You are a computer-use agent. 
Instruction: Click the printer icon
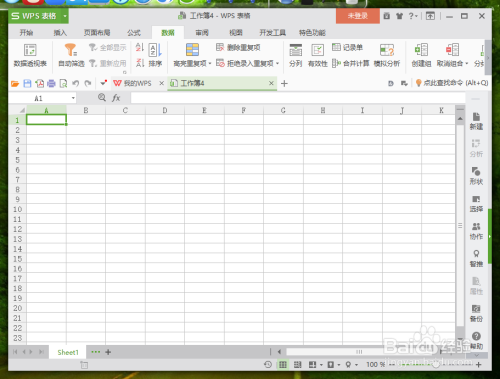click(x=51, y=83)
